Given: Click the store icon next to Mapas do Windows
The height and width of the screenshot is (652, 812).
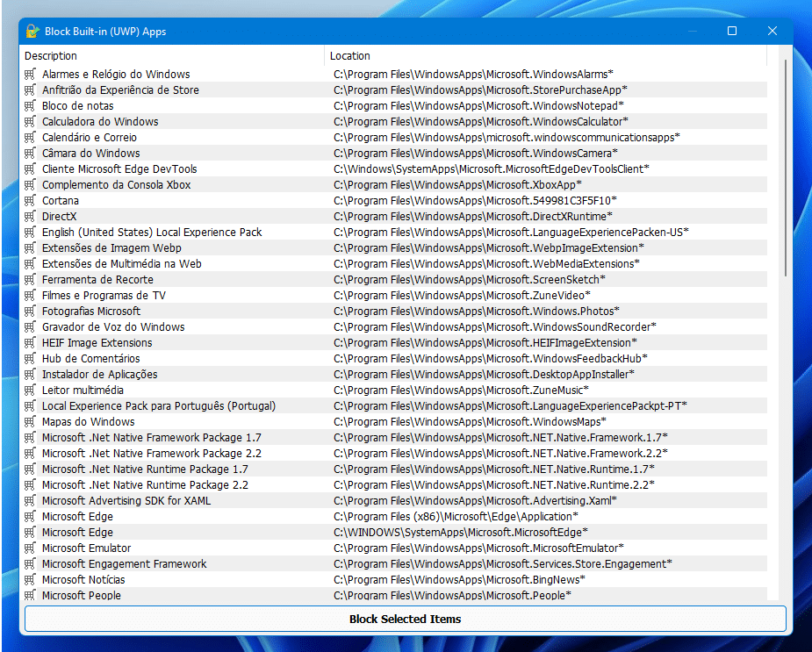Looking at the screenshot, I should [x=30, y=421].
